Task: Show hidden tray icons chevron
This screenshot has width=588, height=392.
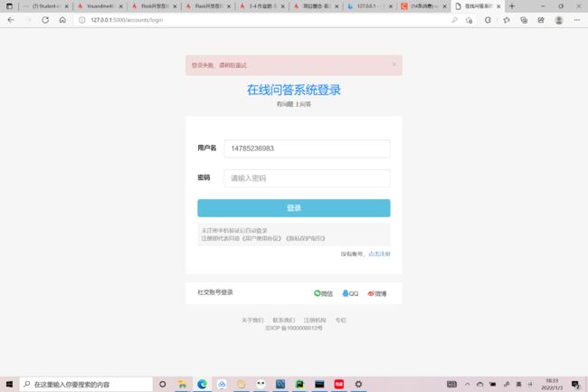Action: (468, 384)
